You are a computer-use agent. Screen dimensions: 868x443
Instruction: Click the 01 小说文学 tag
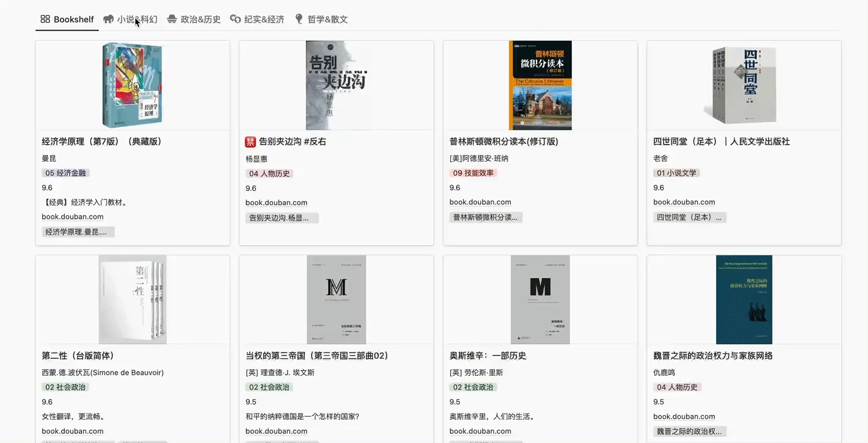point(676,173)
